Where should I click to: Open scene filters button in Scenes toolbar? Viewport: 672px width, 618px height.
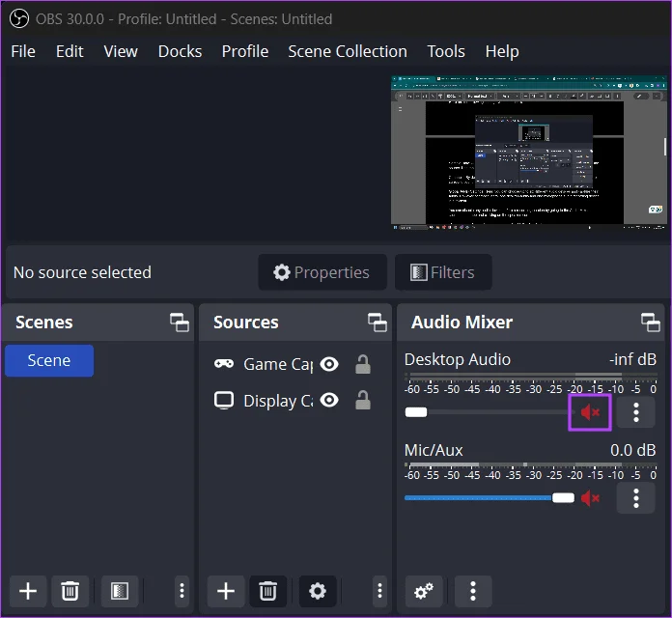point(120,591)
